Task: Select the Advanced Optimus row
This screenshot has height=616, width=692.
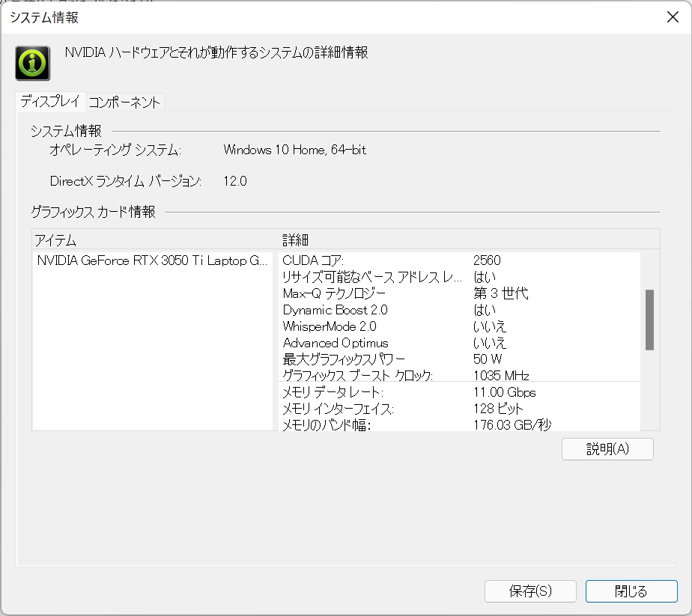Action: [x=459, y=343]
